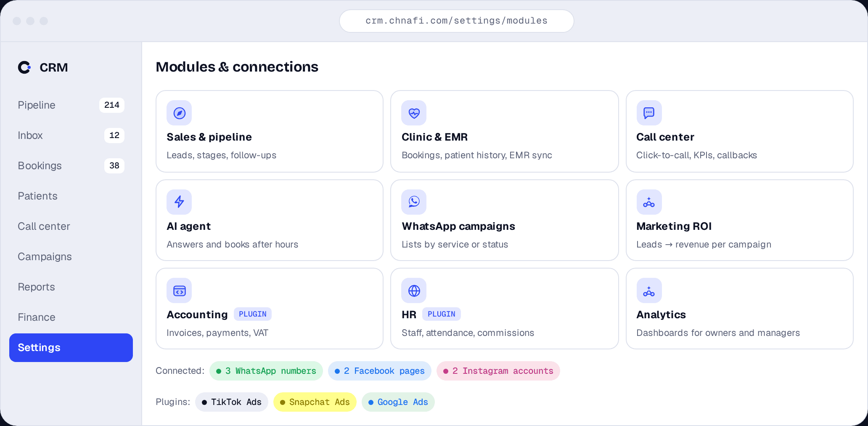The image size is (868, 426).
Task: Click the 2 Facebook pages chip
Action: pyautogui.click(x=380, y=371)
